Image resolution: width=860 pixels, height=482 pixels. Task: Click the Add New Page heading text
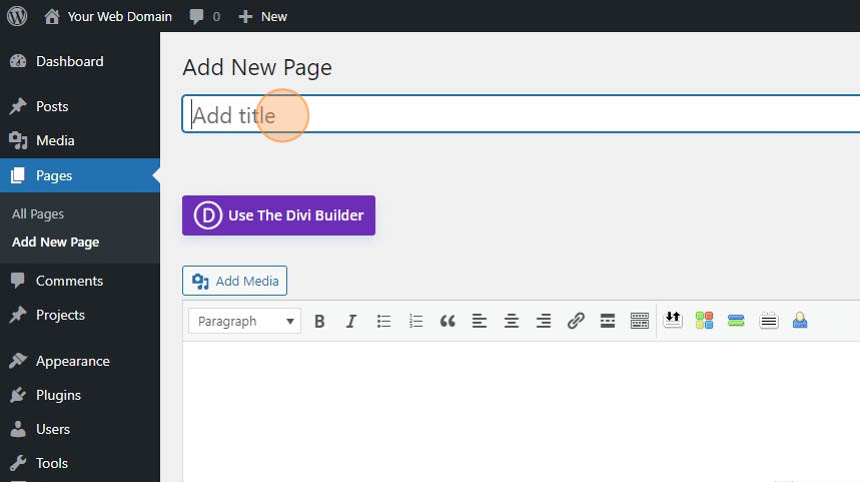[257, 67]
